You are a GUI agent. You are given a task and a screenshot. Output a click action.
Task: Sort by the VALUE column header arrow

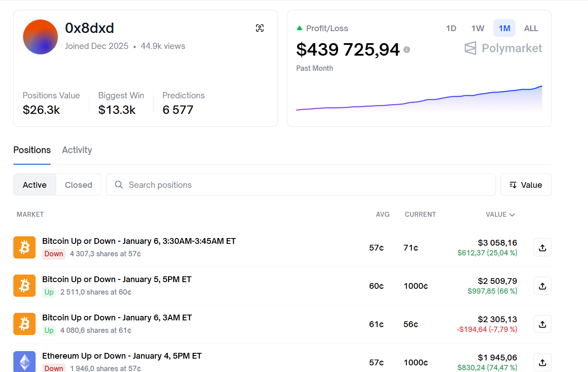(x=512, y=214)
